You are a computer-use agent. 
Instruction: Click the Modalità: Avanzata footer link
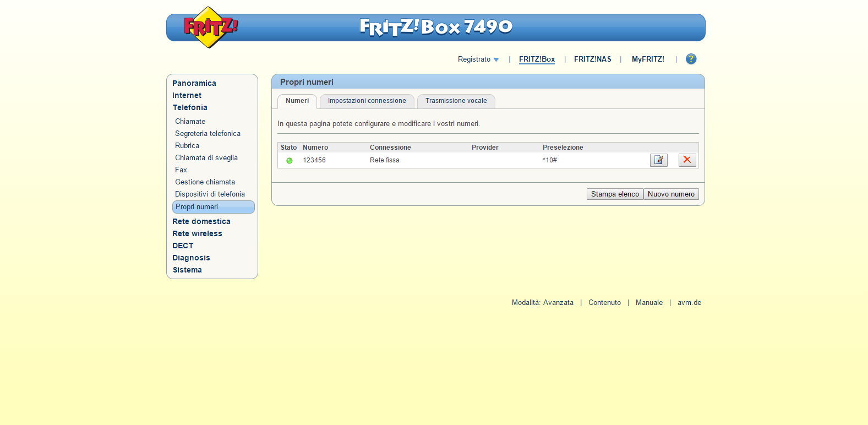pyautogui.click(x=542, y=303)
